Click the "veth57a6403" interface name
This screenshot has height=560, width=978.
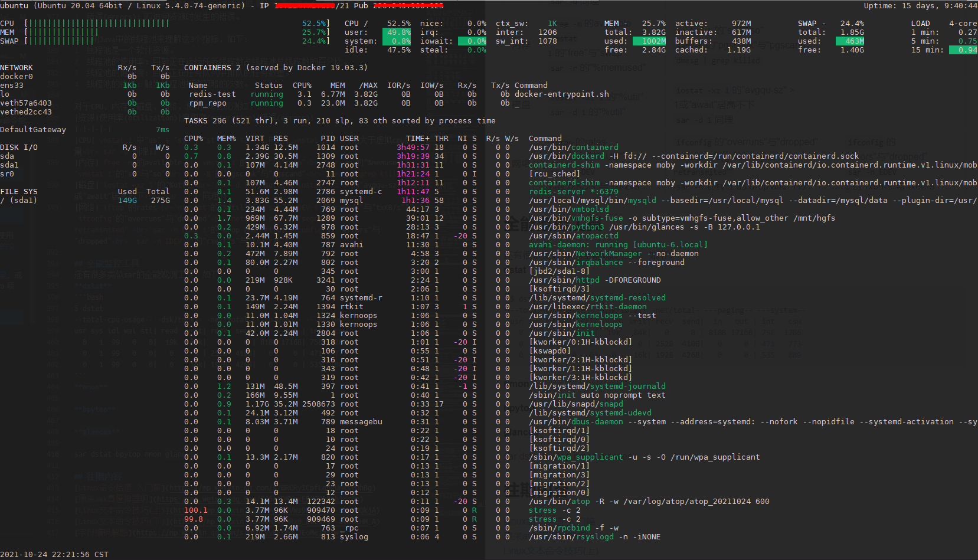[x=26, y=103]
